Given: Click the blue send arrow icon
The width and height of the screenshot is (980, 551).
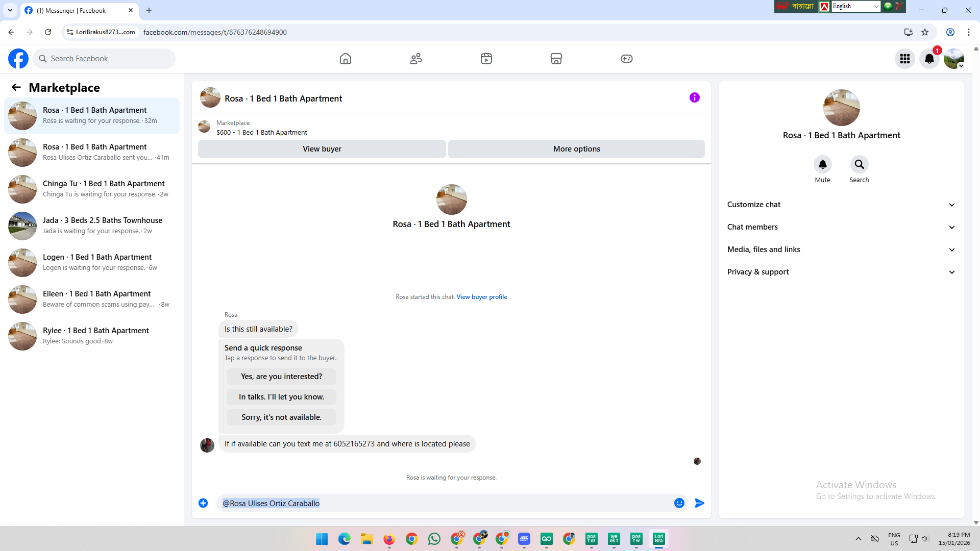Looking at the screenshot, I should pyautogui.click(x=700, y=503).
